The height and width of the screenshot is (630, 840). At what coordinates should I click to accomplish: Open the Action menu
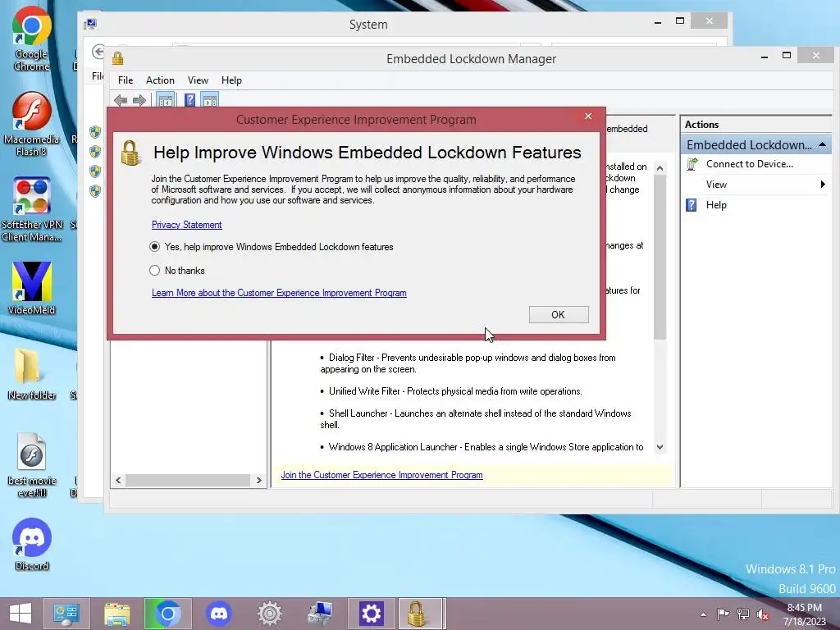(160, 80)
